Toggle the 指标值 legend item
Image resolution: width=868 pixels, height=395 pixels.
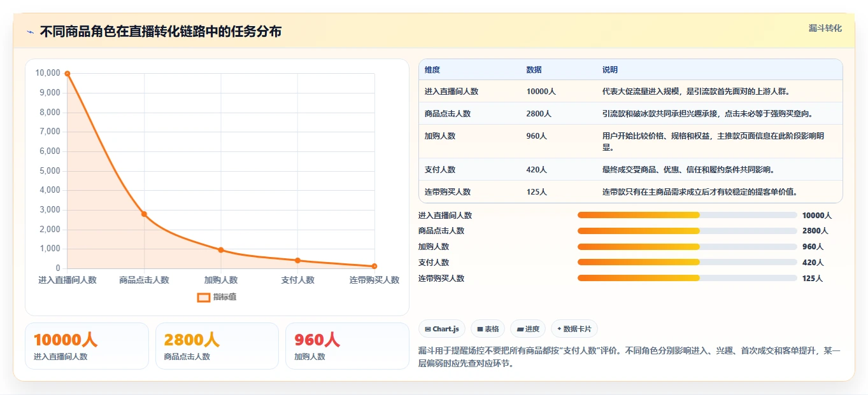[x=217, y=297]
